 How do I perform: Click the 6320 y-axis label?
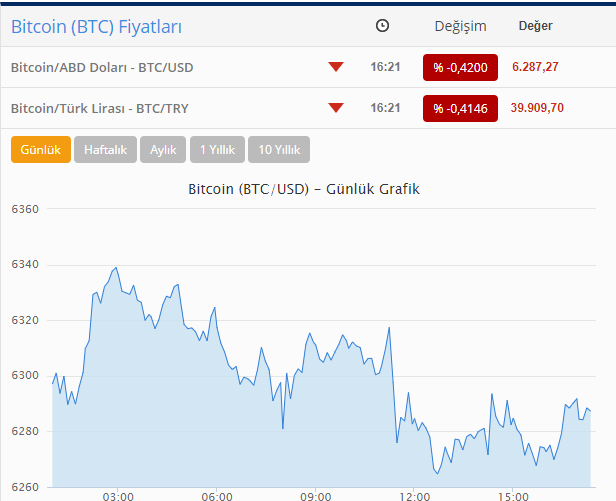coord(25,320)
